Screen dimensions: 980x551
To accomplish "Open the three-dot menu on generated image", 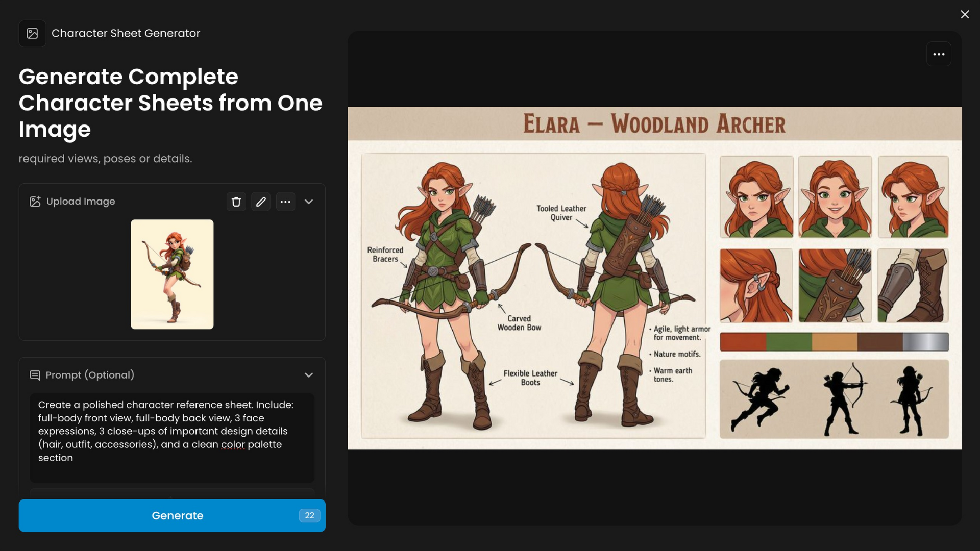I will pos(939,54).
